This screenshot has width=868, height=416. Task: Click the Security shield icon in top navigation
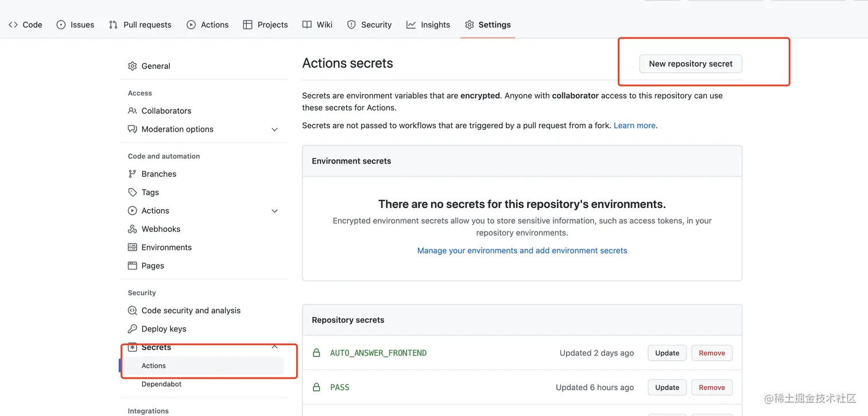pyautogui.click(x=351, y=25)
